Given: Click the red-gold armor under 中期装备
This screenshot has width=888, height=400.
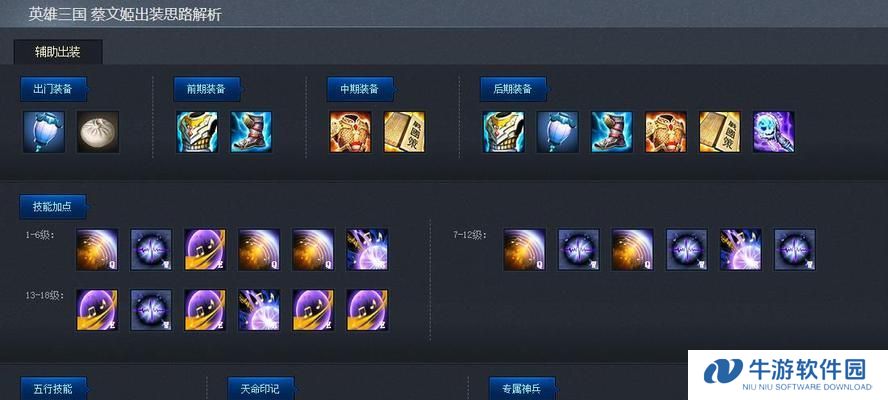Looking at the screenshot, I should (351, 132).
